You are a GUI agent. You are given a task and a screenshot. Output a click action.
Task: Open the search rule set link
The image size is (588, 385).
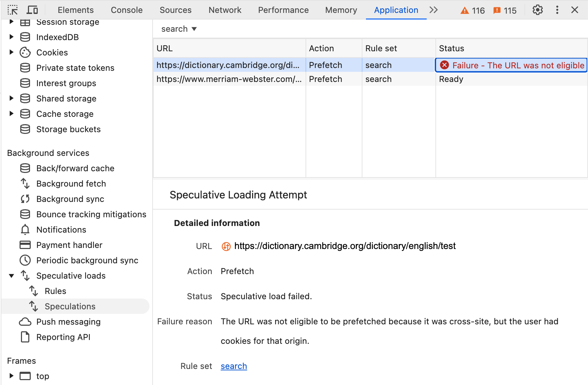tap(234, 366)
